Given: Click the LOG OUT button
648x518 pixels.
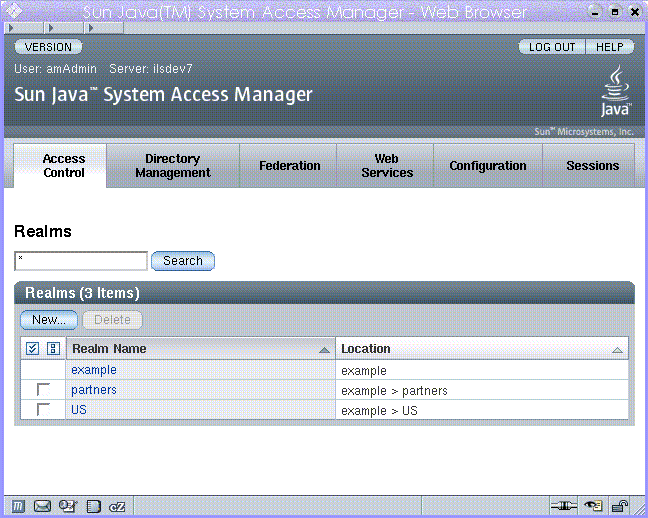Looking at the screenshot, I should [552, 47].
